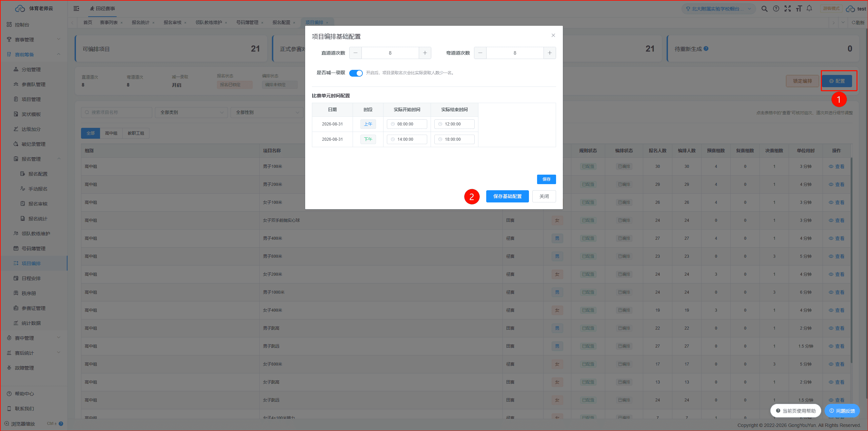Open the help question-mark icon in header
This screenshot has height=431, width=868.
pyautogui.click(x=776, y=9)
